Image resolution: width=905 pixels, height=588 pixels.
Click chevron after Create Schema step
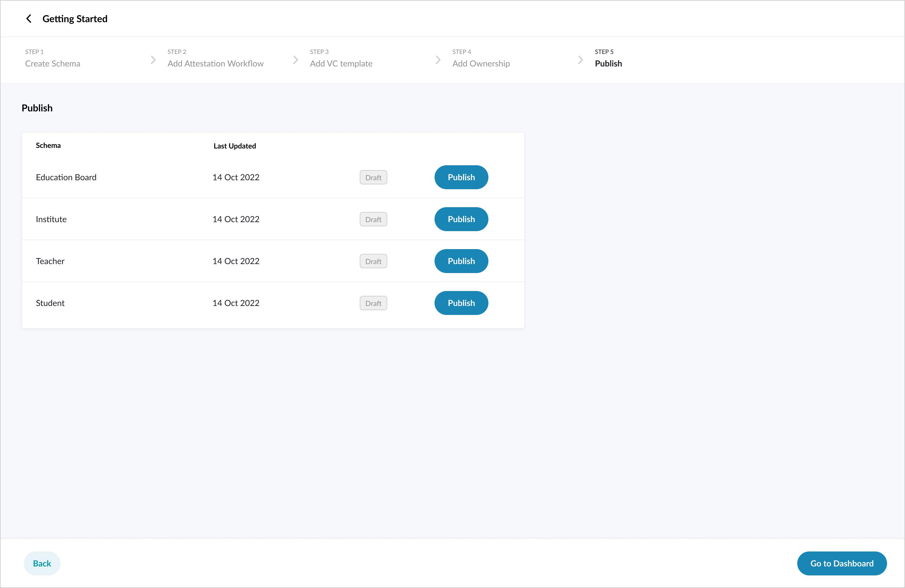[x=153, y=60]
